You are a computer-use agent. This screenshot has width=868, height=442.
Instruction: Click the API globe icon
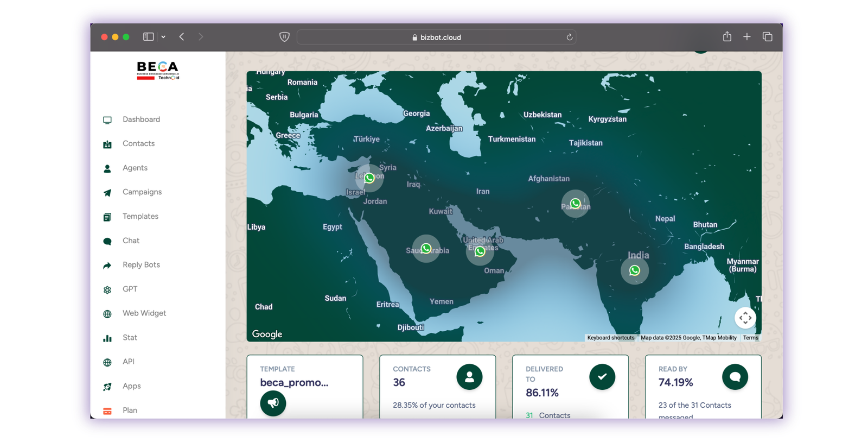[107, 362]
